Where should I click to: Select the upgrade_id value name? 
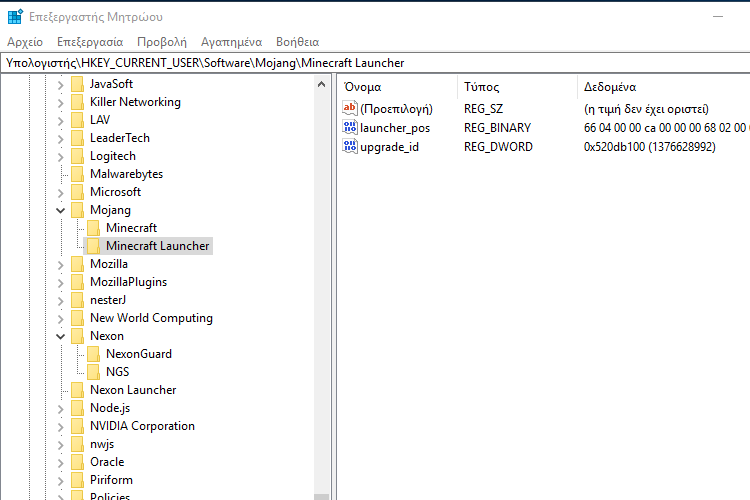point(389,147)
